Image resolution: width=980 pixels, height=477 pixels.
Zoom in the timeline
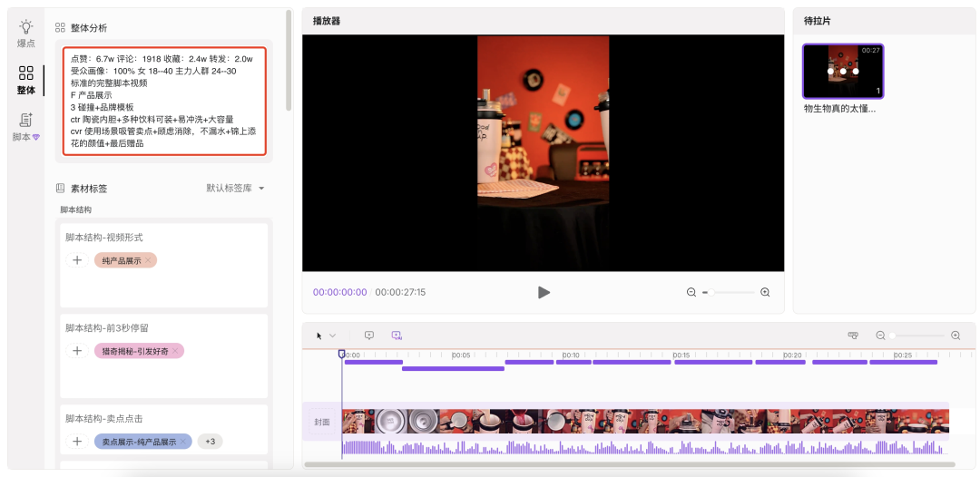955,336
